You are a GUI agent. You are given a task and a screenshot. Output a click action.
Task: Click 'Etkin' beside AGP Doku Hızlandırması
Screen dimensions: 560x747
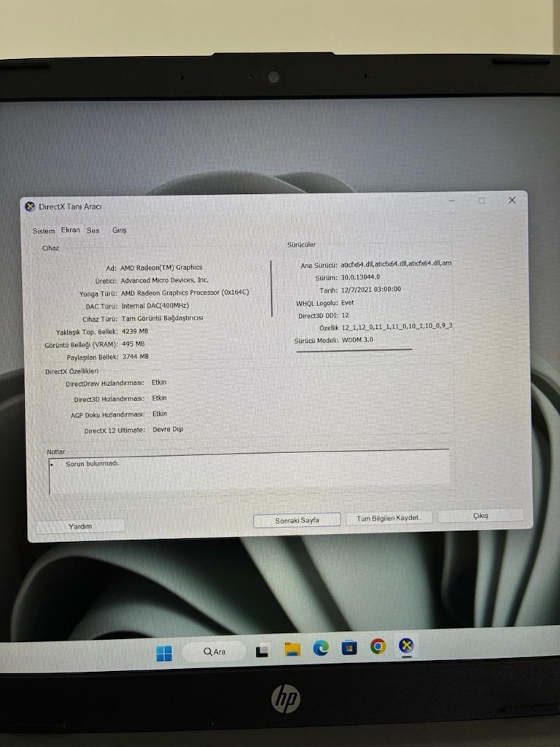[160, 414]
